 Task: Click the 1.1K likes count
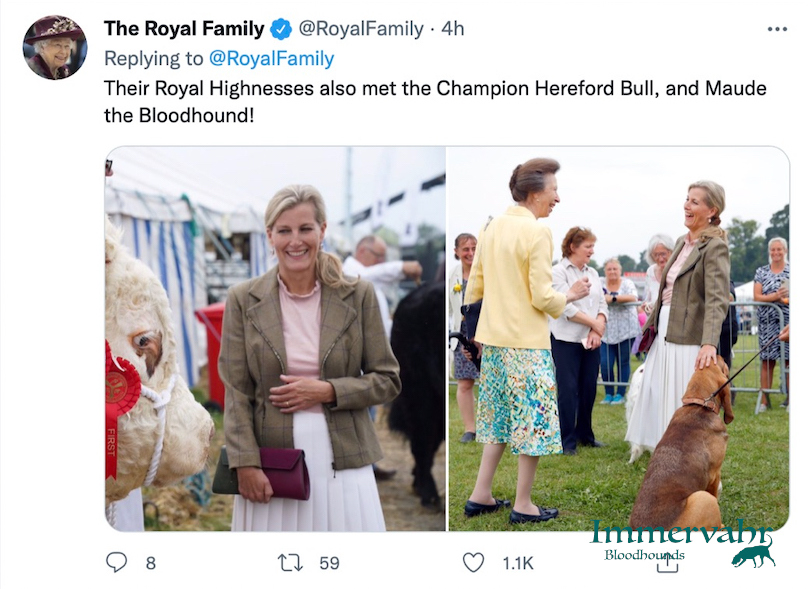(x=518, y=563)
